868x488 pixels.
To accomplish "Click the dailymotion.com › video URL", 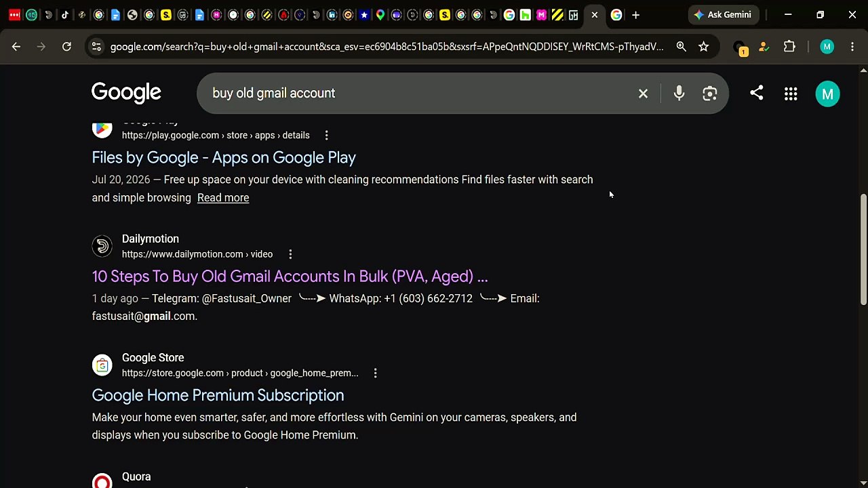I will coord(197,254).
